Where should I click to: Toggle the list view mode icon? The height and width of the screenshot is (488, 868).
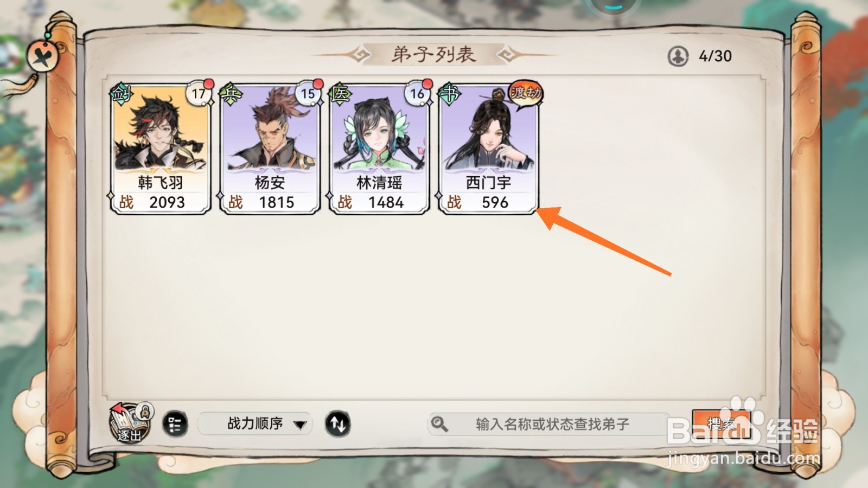coord(175,424)
